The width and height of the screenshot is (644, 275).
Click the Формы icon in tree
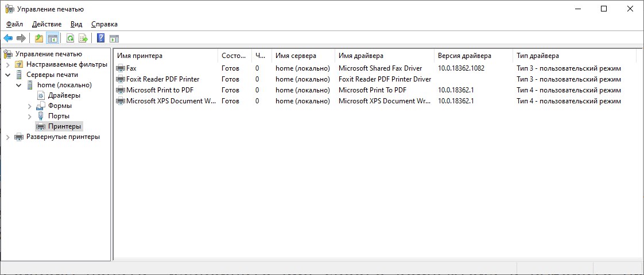(x=41, y=106)
